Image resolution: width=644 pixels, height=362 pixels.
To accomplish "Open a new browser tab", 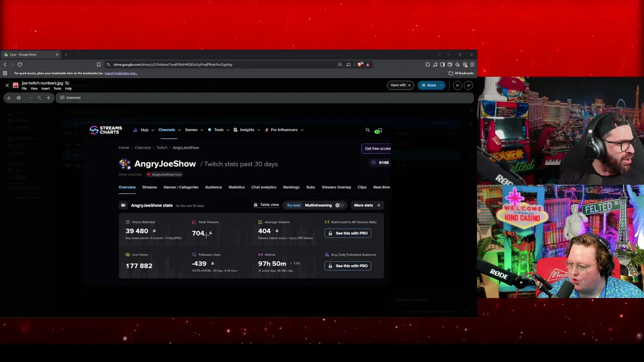I will pos(66,54).
